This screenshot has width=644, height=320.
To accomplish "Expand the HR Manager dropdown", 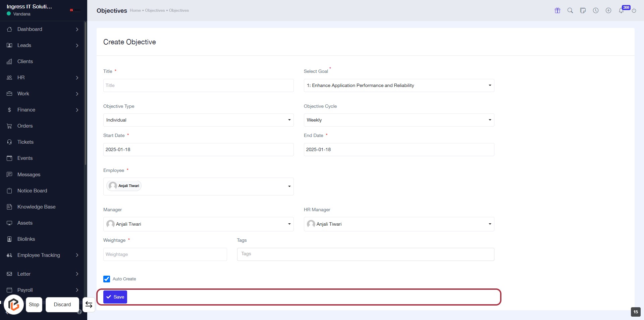I will 398,224.
